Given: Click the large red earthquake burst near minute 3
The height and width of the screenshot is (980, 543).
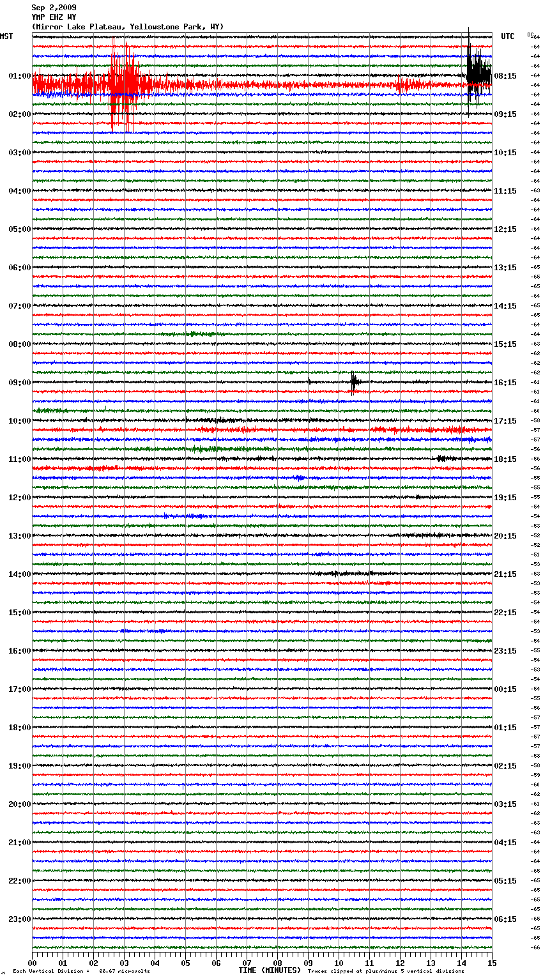Looking at the screenshot, I should tap(123, 84).
